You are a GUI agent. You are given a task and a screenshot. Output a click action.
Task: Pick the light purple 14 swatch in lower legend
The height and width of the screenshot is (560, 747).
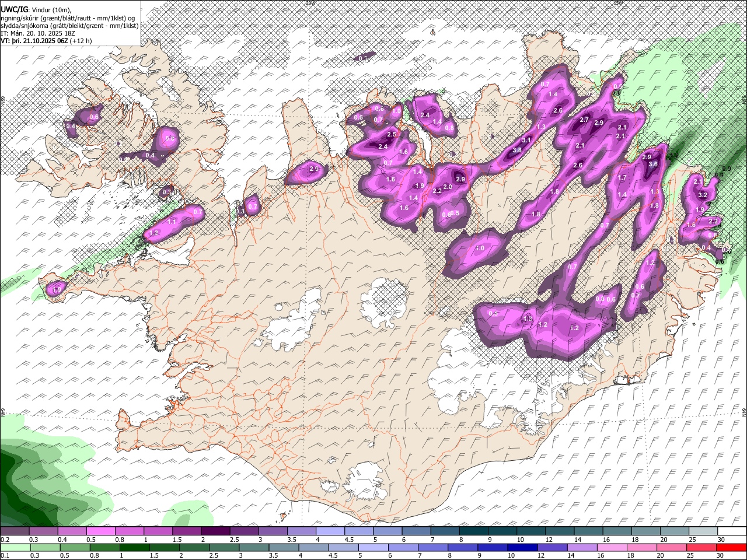[x=581, y=548]
